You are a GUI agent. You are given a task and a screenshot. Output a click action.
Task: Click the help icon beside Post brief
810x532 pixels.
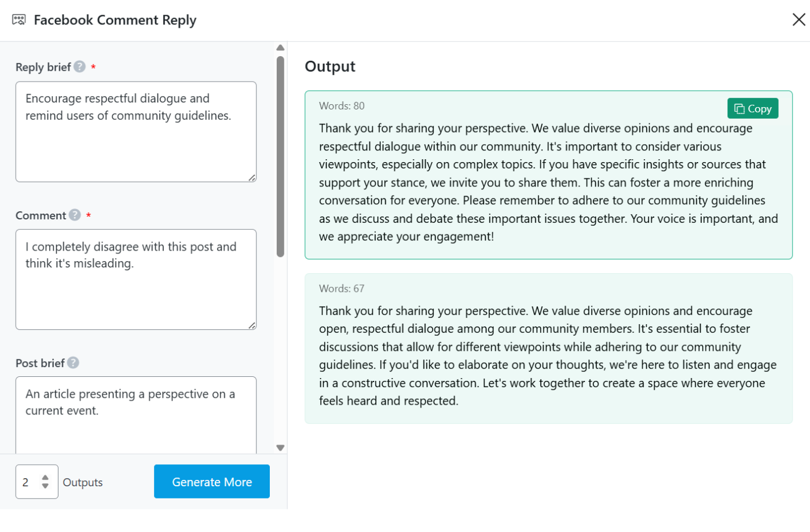pos(73,363)
